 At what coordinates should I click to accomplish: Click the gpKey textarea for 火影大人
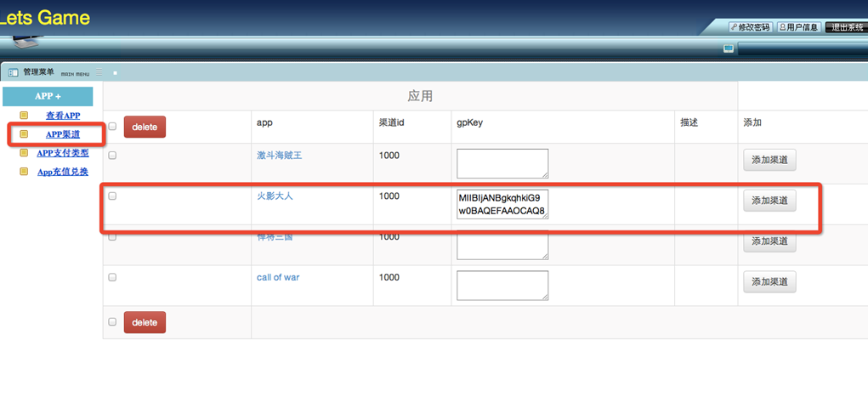[502, 204]
